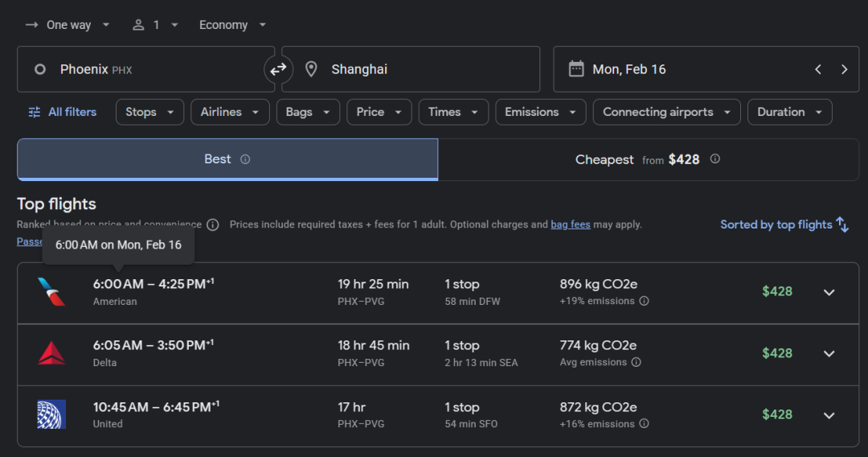This screenshot has width=868, height=457.
Task: Click the info icon on Best tab
Action: (x=245, y=159)
